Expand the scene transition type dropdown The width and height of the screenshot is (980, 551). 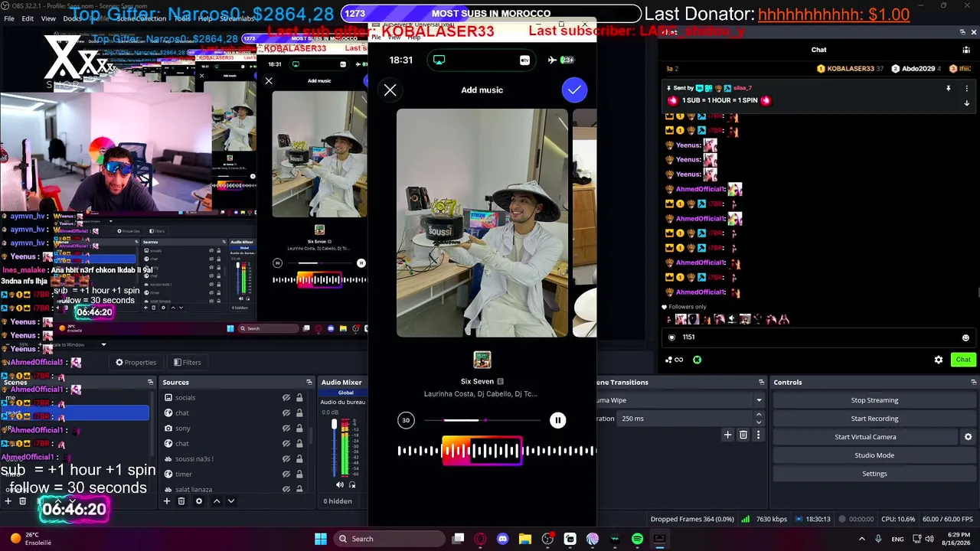pyautogui.click(x=759, y=400)
